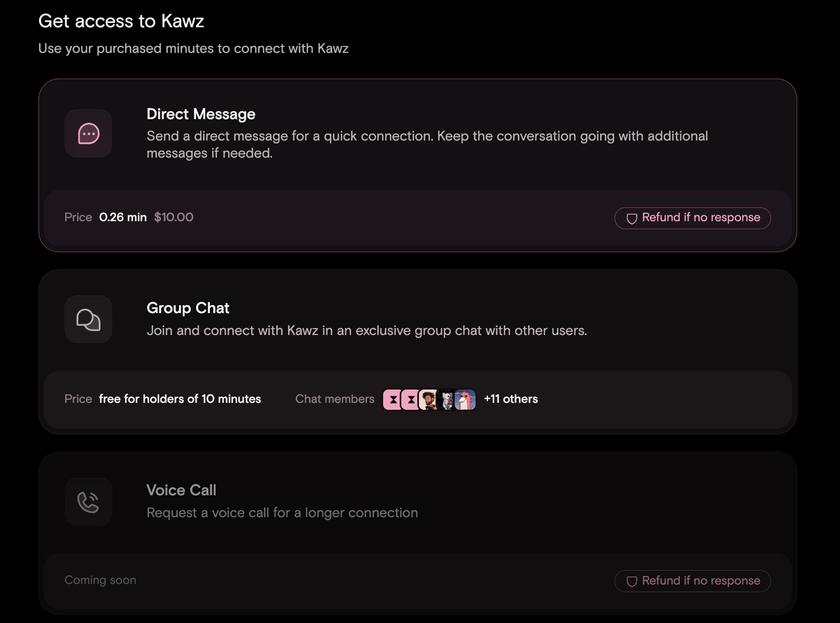
Task: Click the shield icon in Voice Call refund badge
Action: coord(632,581)
